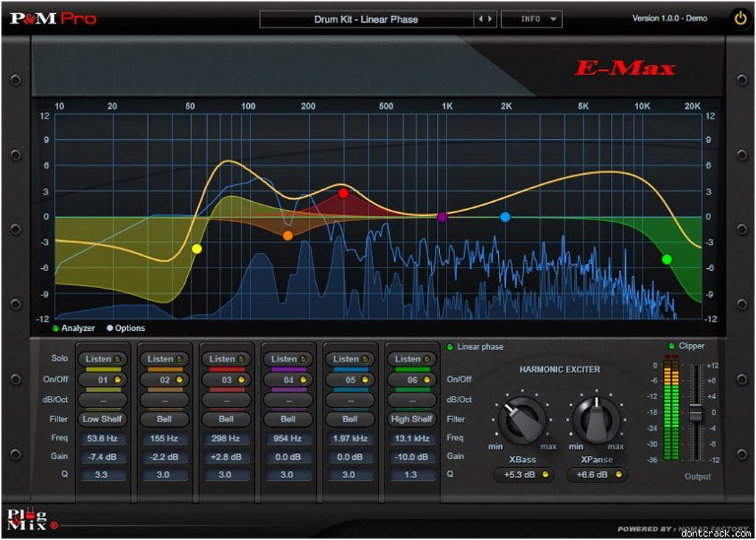The width and height of the screenshot is (756, 540).
Task: Select the red band 03 node
Action: [343, 193]
